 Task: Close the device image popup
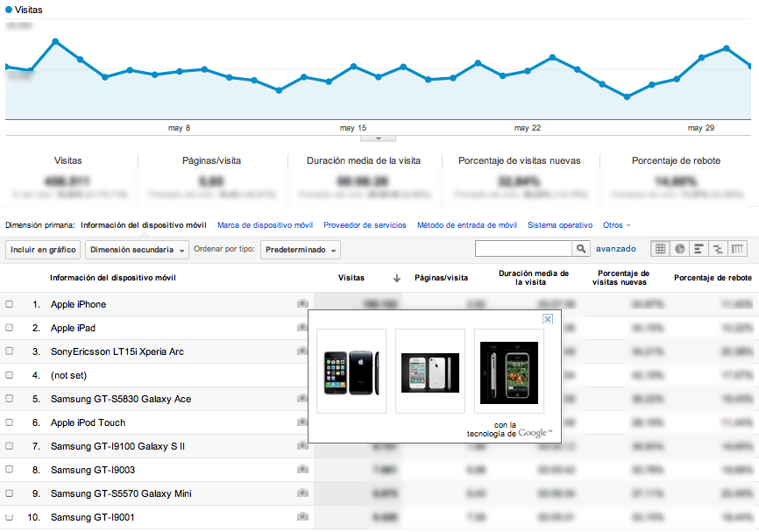pos(548,320)
